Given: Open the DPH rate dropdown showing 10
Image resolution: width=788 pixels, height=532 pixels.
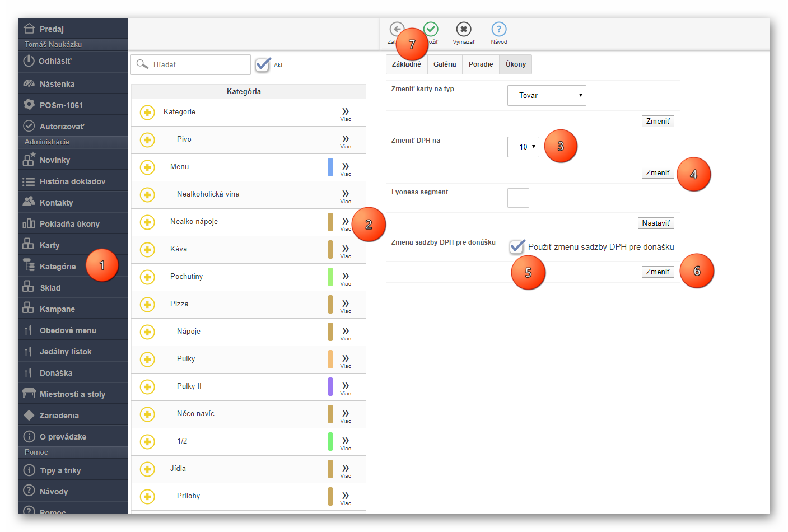Looking at the screenshot, I should (x=523, y=147).
